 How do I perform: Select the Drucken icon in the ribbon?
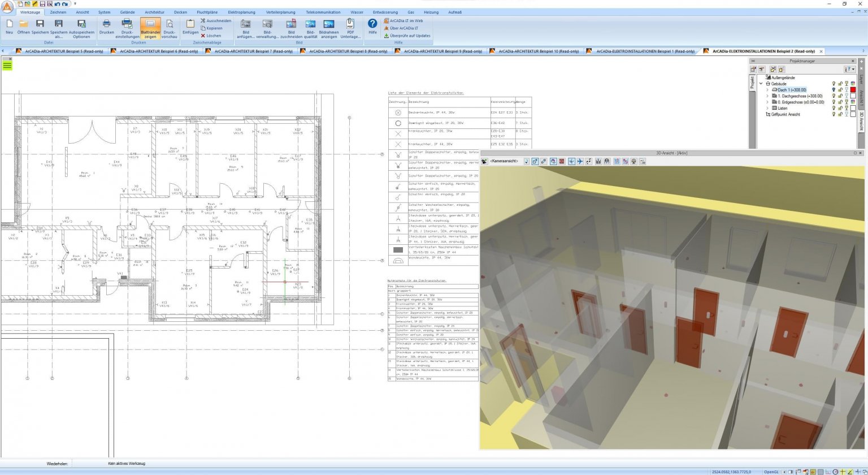point(106,26)
